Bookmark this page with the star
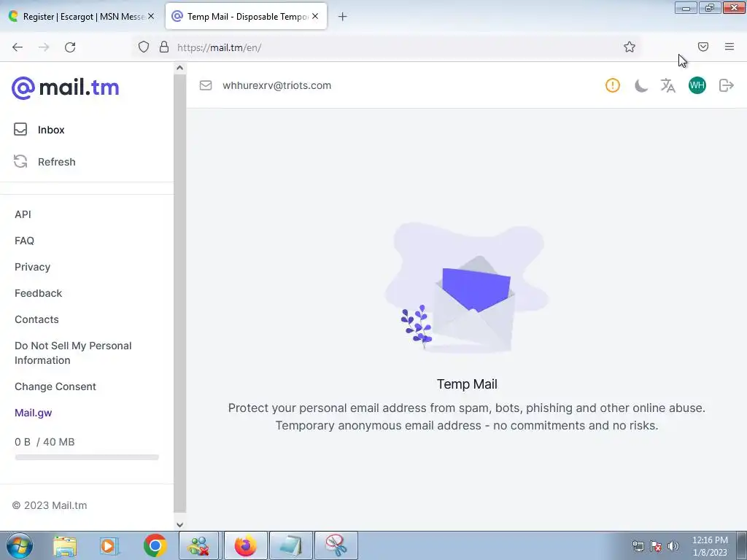747x560 pixels. (x=630, y=47)
